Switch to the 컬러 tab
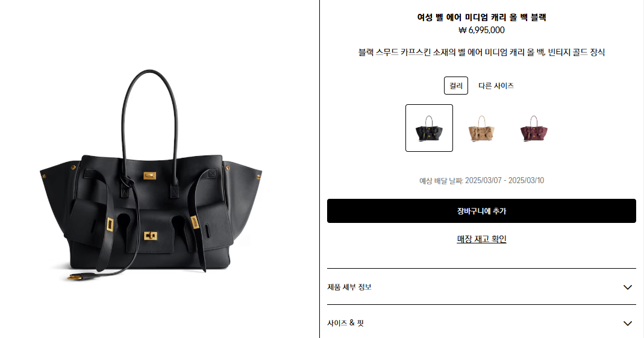 [x=456, y=86]
